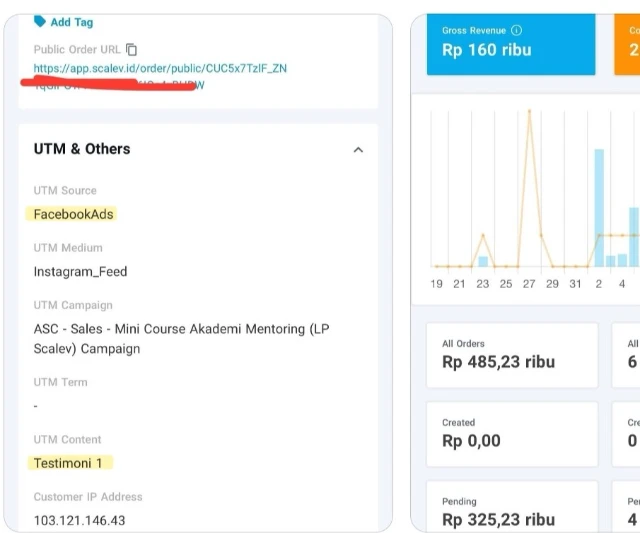Click the Add Tag icon
640x533 pixels.
tap(40, 22)
